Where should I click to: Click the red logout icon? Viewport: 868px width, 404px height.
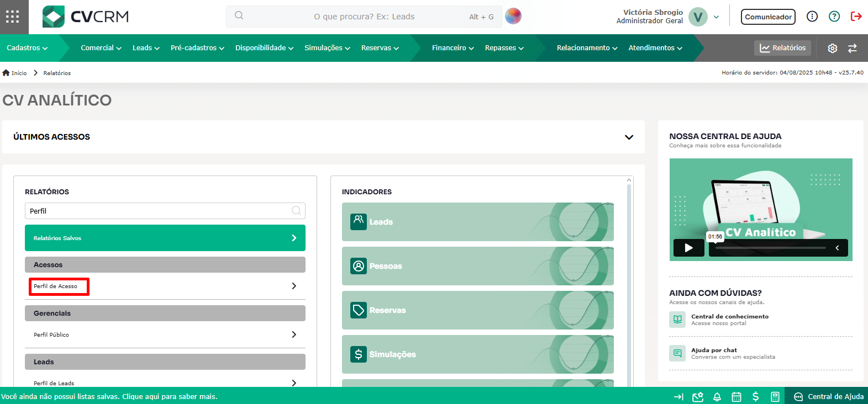[x=856, y=17]
